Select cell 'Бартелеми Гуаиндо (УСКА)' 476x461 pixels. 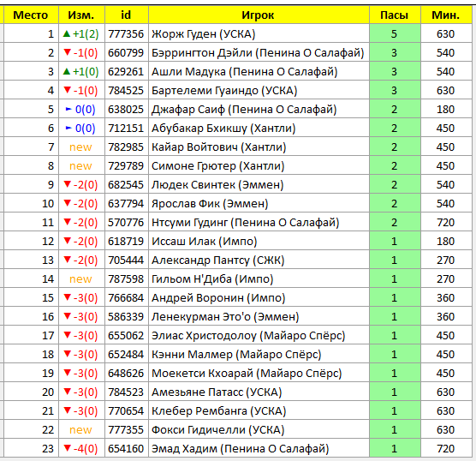(x=259, y=90)
